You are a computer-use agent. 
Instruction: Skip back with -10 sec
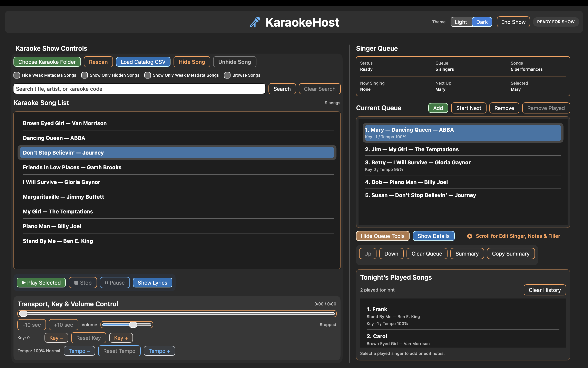[32, 325]
